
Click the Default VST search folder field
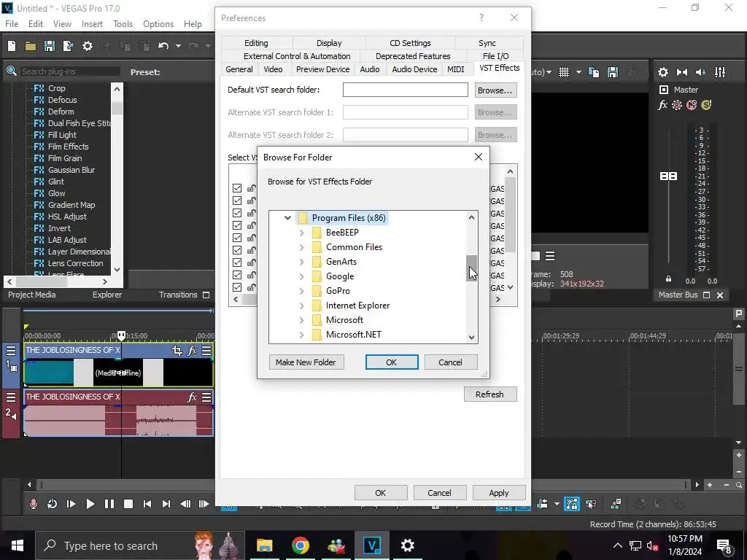pyautogui.click(x=406, y=90)
